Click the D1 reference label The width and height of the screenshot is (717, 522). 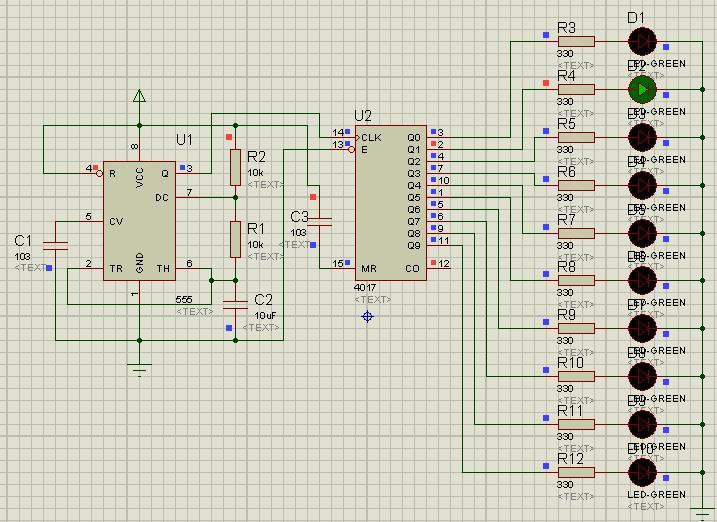pos(636,18)
